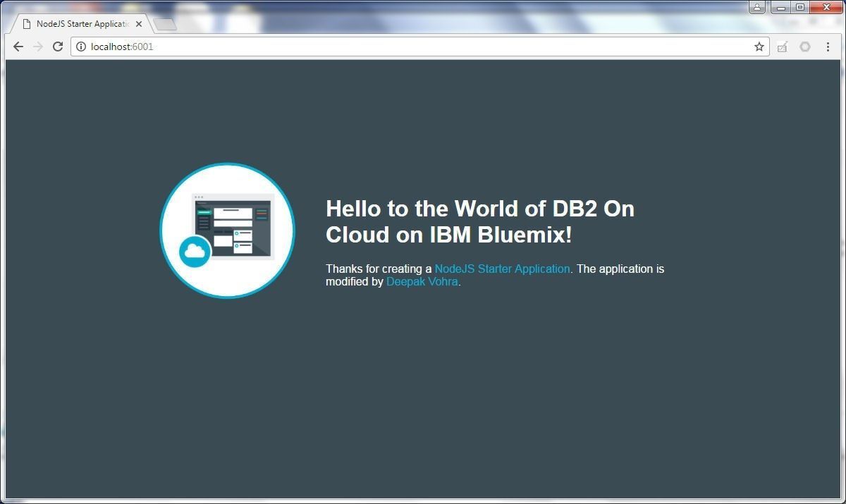Open the NodeJS Starter Application link
Image resolution: width=846 pixels, height=504 pixels.
pos(502,269)
